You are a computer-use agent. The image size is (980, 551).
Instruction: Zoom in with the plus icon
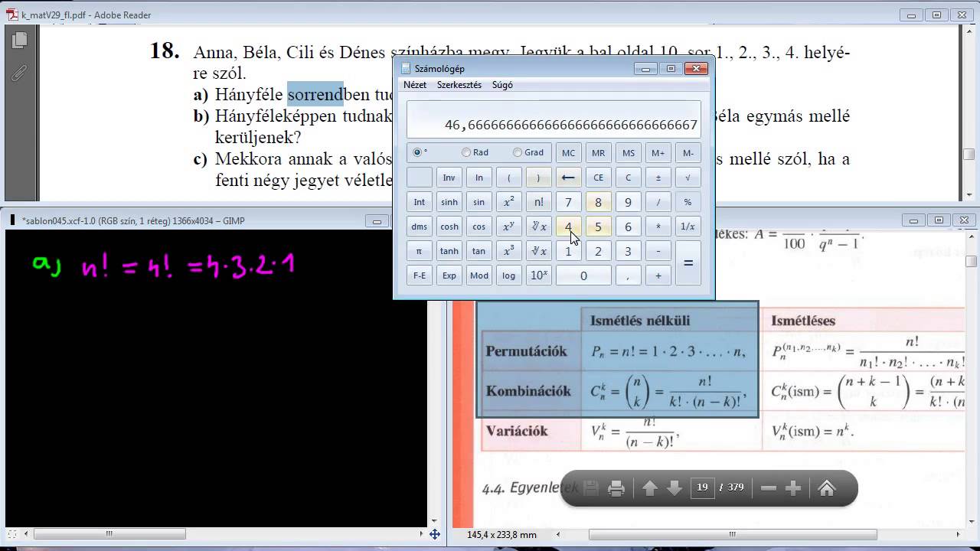pyautogui.click(x=793, y=488)
